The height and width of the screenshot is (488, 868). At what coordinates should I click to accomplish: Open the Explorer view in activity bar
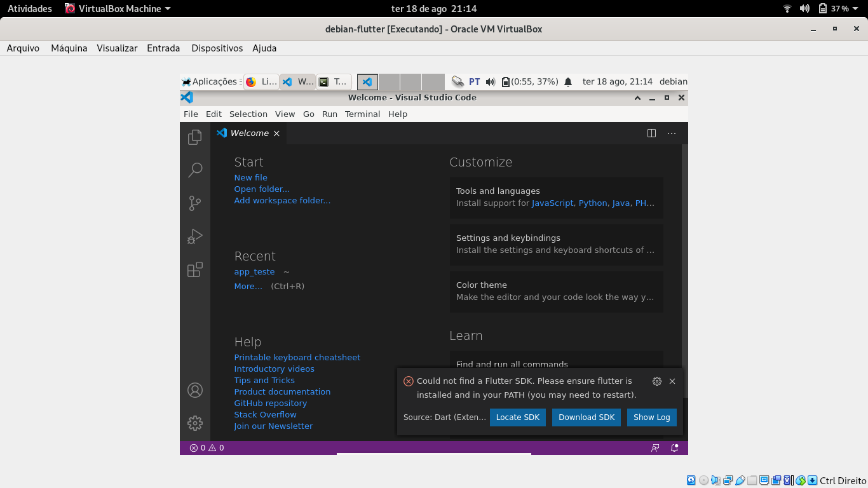click(195, 137)
